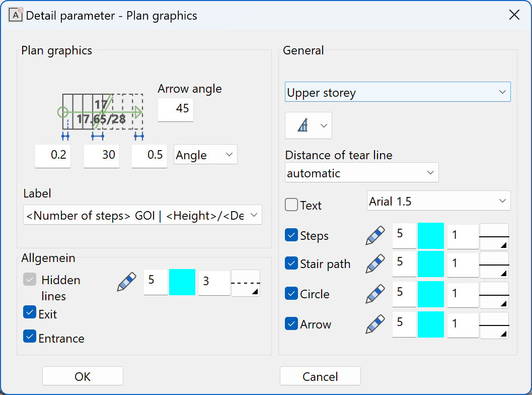Uncheck the Arrow checkbox
532x395 pixels.
(x=291, y=323)
